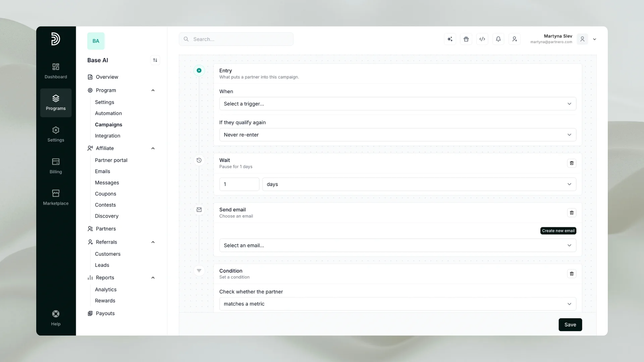Click the Save button
The width and height of the screenshot is (644, 362).
click(570, 325)
